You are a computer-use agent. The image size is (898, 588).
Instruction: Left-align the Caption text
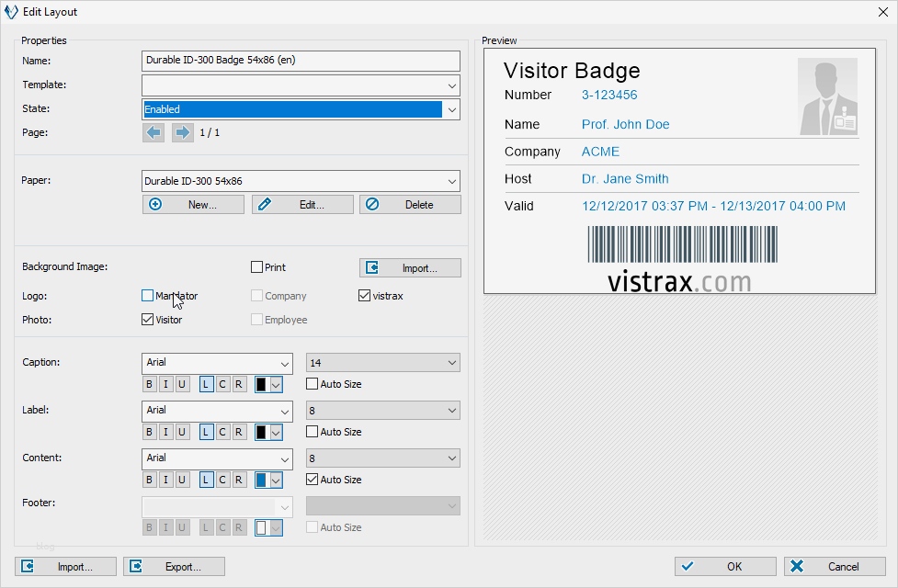206,384
